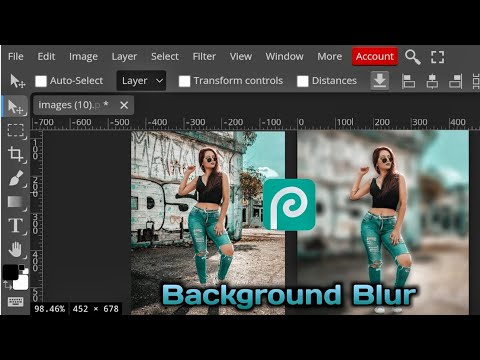Click the white background color swatch
This screenshot has height=360, width=480.
pyautogui.click(x=21, y=283)
